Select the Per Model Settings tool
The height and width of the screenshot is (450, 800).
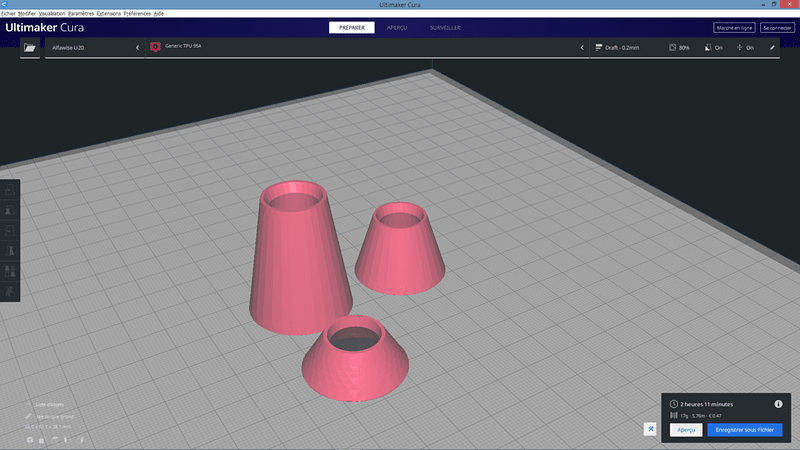click(10, 271)
